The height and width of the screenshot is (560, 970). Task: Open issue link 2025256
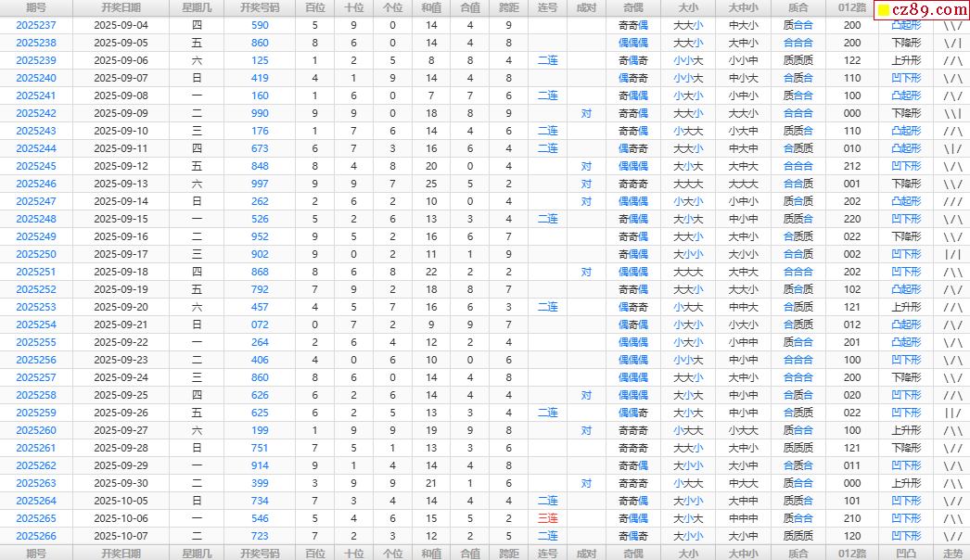[x=36, y=360]
